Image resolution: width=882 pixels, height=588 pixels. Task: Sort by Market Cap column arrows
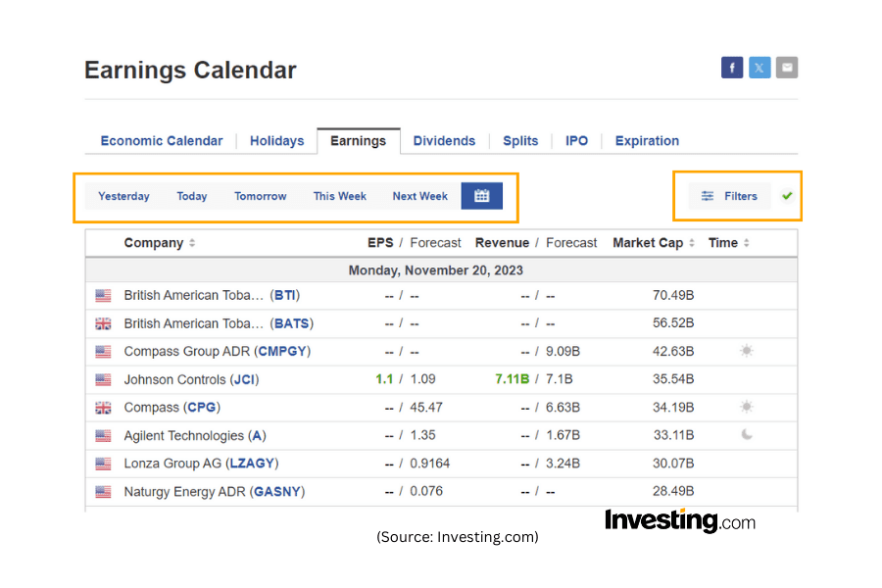click(x=692, y=243)
